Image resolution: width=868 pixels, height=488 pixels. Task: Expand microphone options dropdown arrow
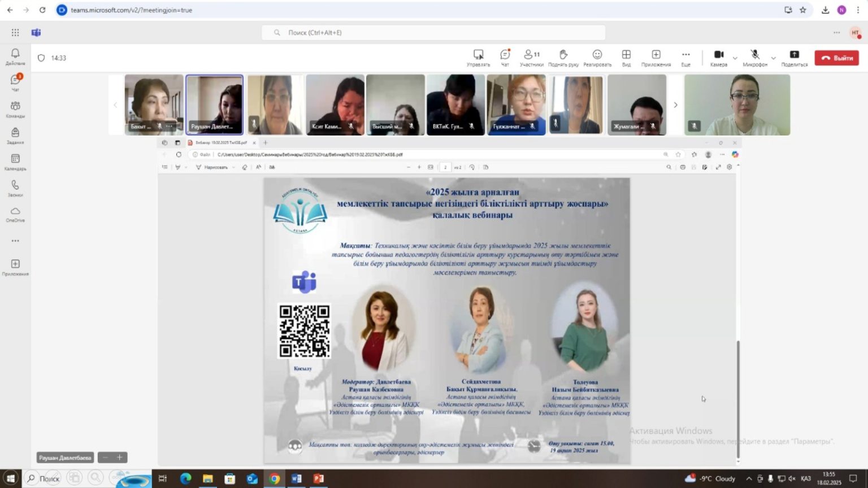(773, 58)
